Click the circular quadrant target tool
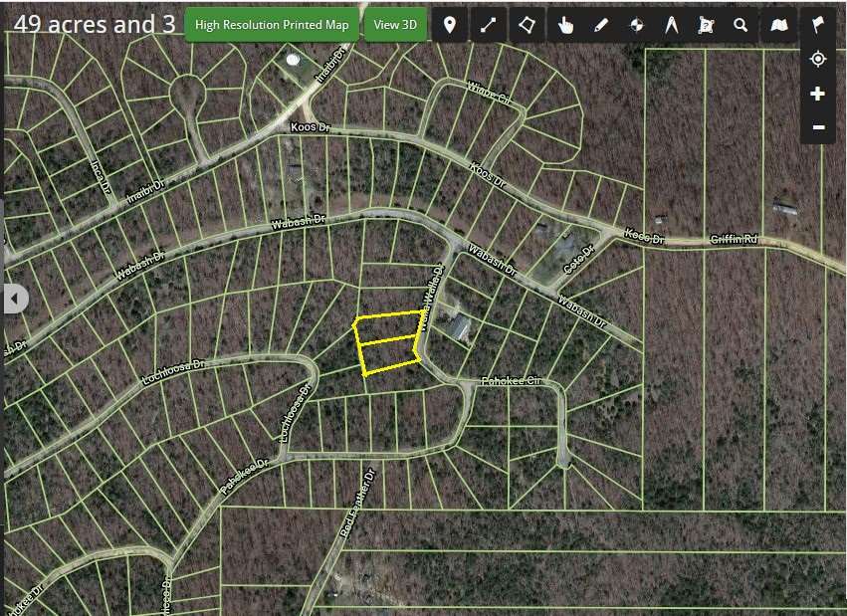 point(636,25)
